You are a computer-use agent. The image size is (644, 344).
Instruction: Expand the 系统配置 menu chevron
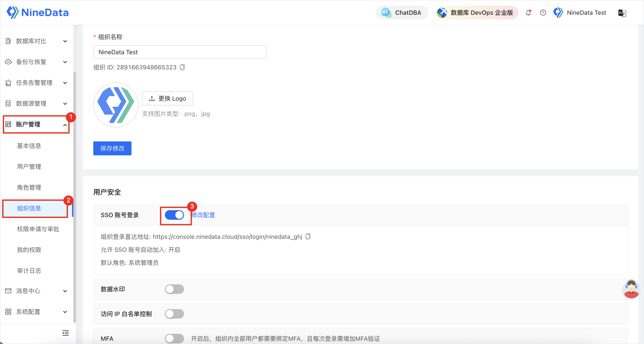click(65, 312)
